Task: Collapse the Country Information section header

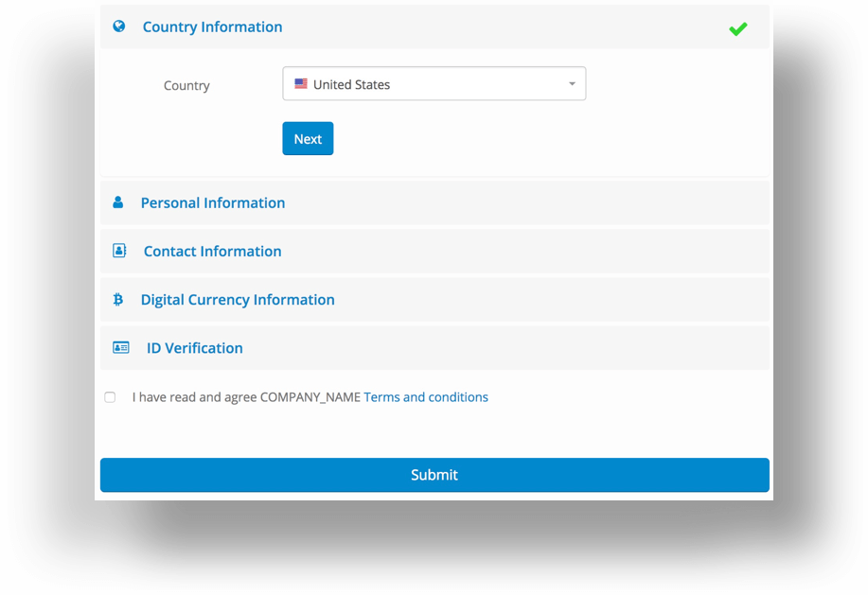Action: [434, 27]
